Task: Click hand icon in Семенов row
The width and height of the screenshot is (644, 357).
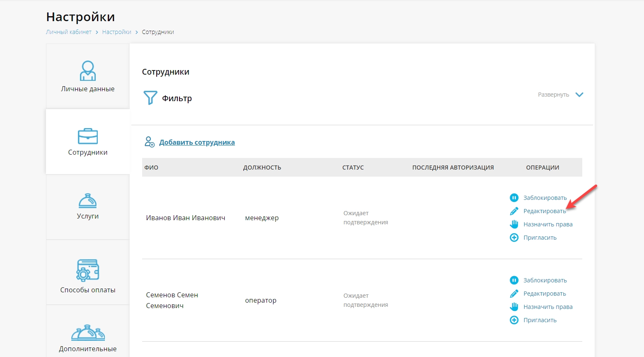Action: [514, 307]
